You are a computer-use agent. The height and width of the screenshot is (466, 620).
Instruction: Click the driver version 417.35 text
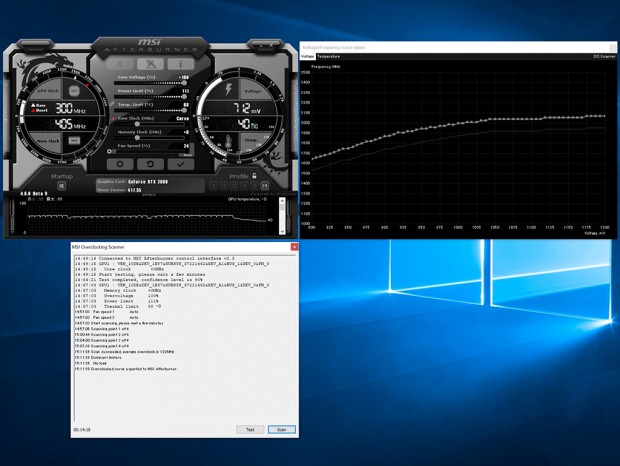point(134,190)
